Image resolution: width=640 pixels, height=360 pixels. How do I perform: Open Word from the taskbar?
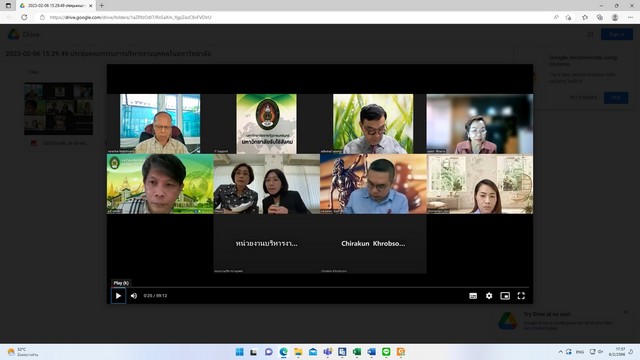click(x=371, y=352)
